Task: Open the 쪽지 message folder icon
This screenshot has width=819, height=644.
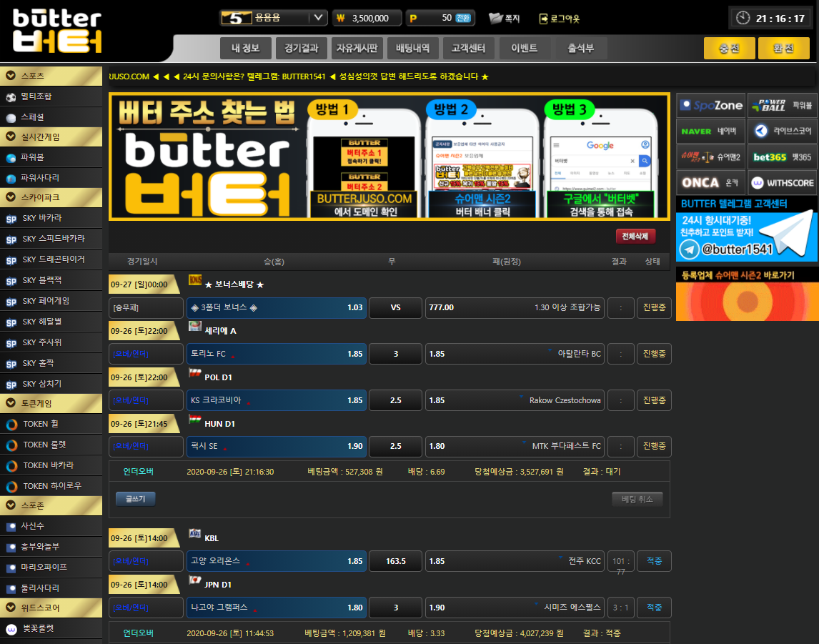Action: (496, 19)
